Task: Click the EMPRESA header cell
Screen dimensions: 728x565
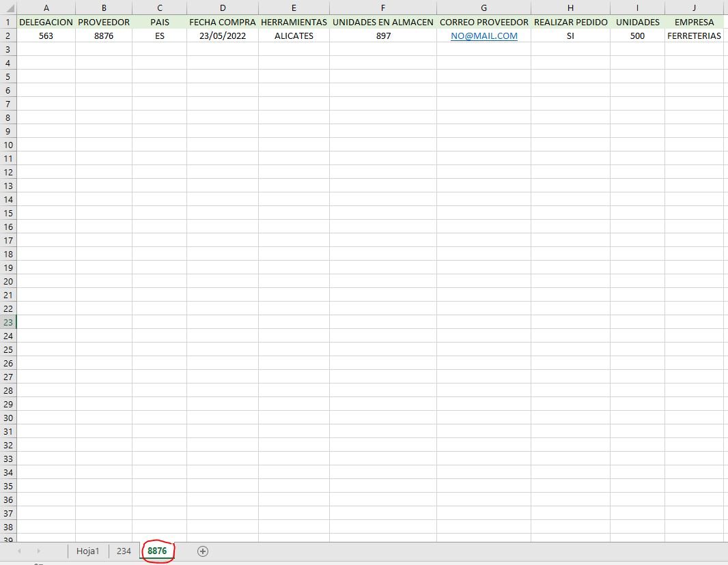Action: point(694,22)
